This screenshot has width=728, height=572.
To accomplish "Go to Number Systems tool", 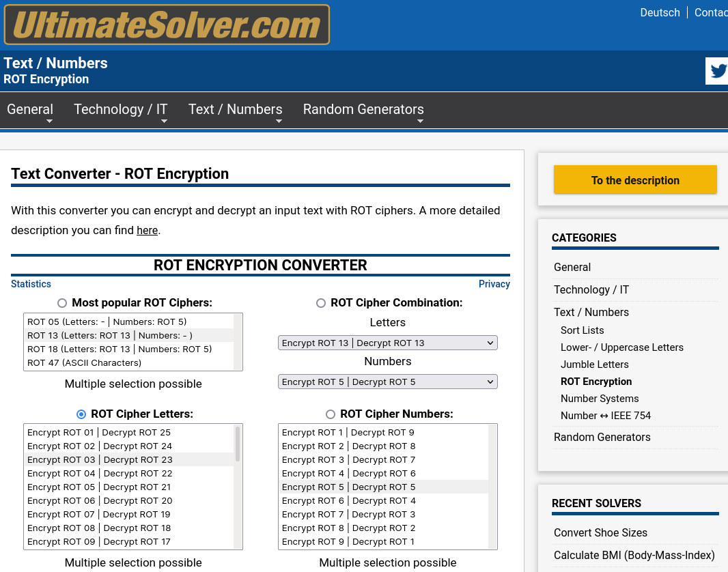I will [600, 399].
